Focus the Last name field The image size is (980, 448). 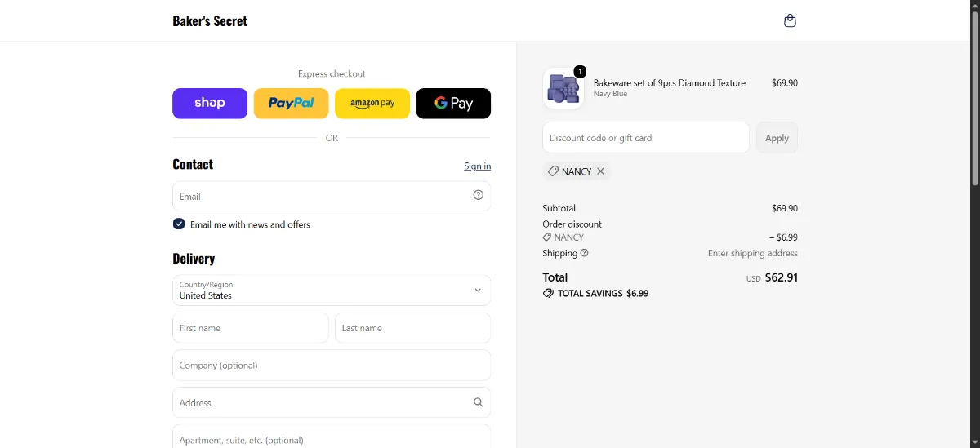pyautogui.click(x=412, y=328)
